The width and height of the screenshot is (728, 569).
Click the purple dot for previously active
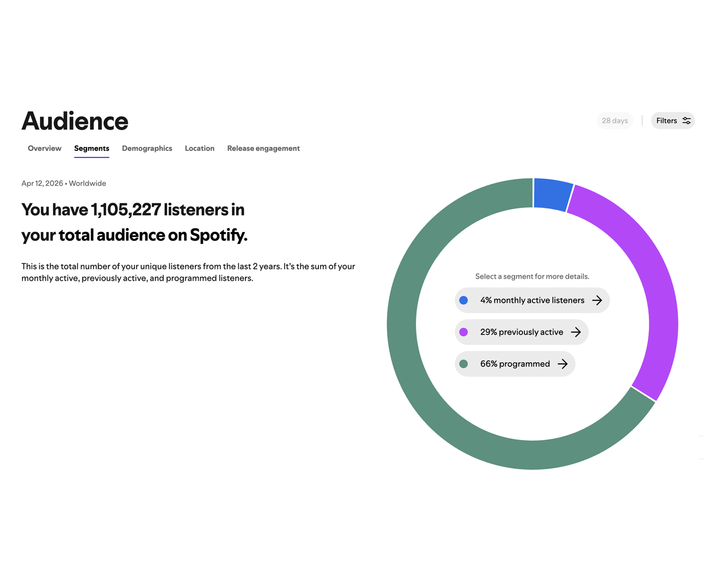pos(464,332)
